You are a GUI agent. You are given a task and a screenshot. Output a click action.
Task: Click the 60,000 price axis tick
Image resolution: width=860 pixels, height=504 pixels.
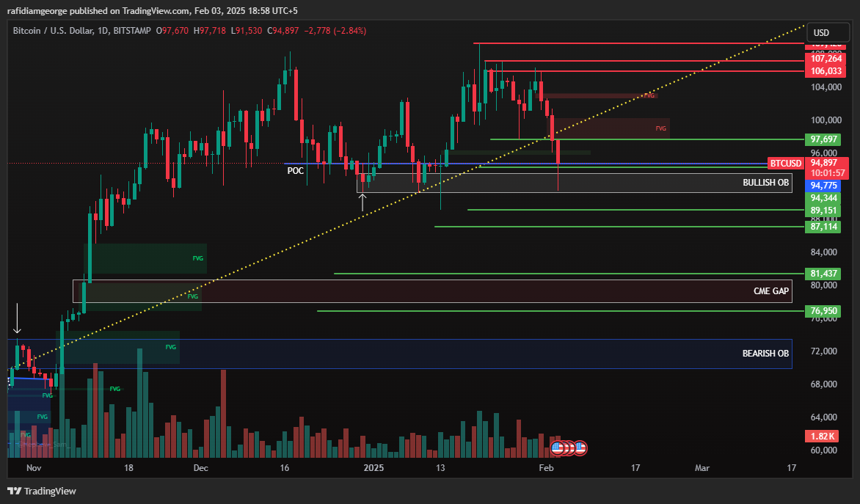tap(824, 450)
